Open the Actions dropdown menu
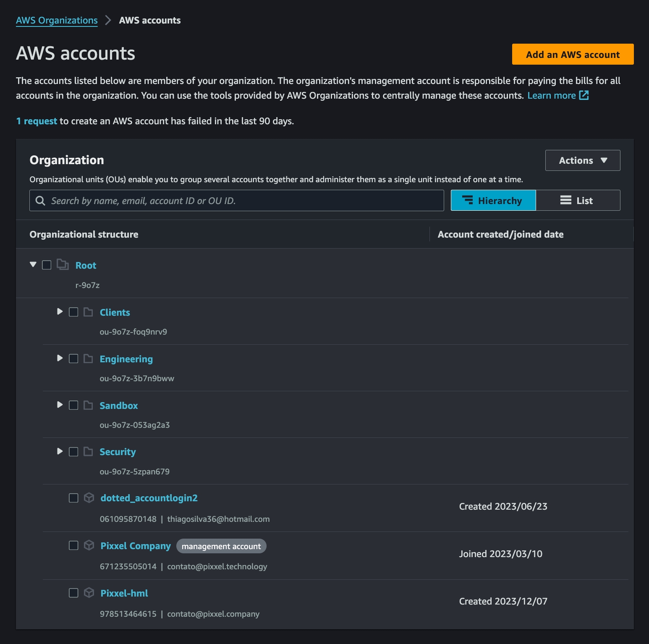The width and height of the screenshot is (649, 644). click(582, 160)
